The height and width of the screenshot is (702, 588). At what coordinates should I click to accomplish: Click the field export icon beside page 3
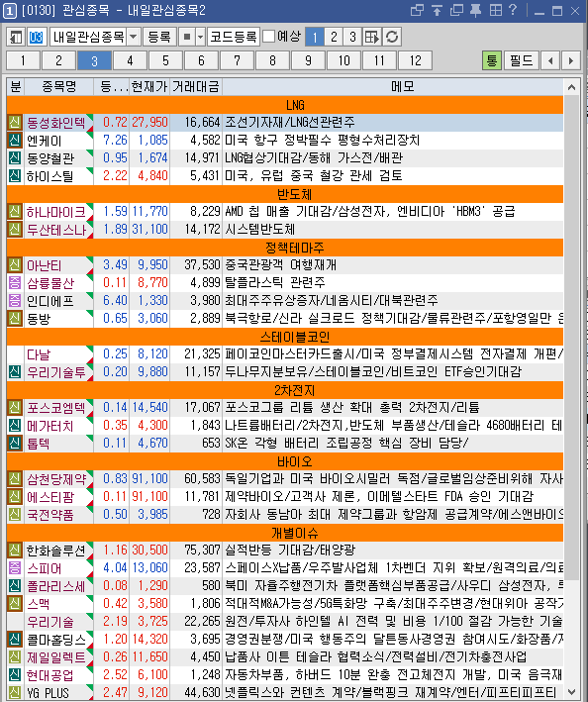(372, 37)
